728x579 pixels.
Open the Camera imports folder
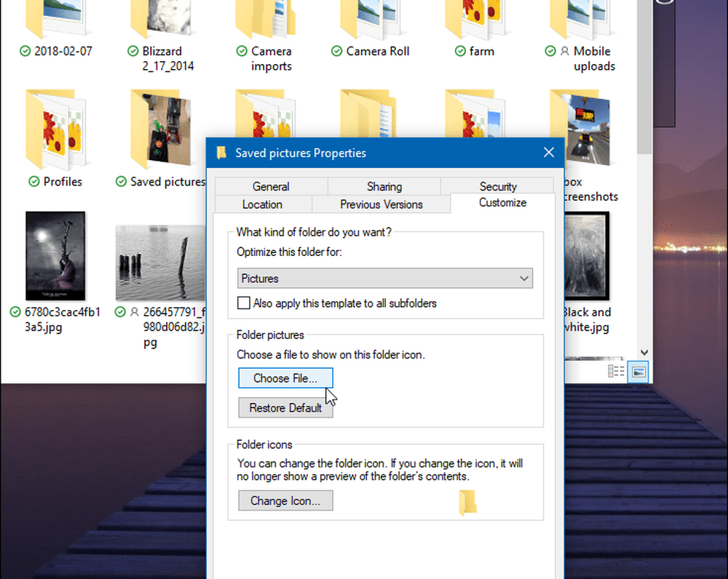point(265,19)
